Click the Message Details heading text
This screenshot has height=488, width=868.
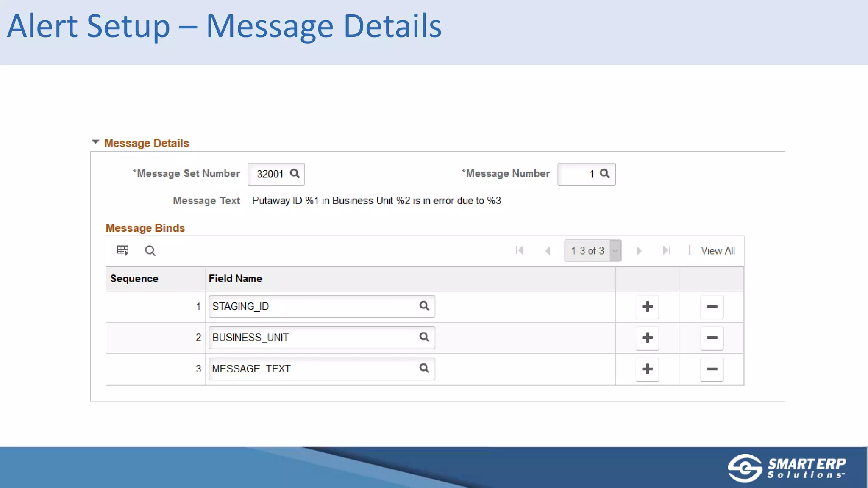(x=147, y=143)
